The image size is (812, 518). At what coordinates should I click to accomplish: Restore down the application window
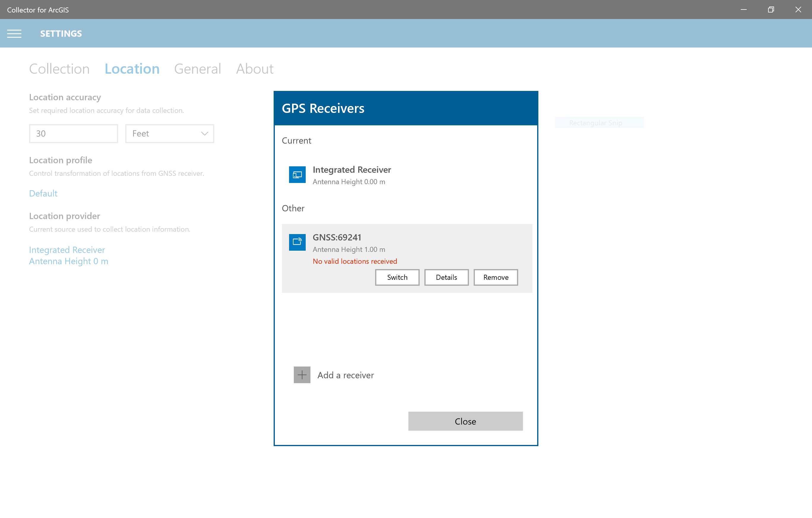pyautogui.click(x=771, y=10)
